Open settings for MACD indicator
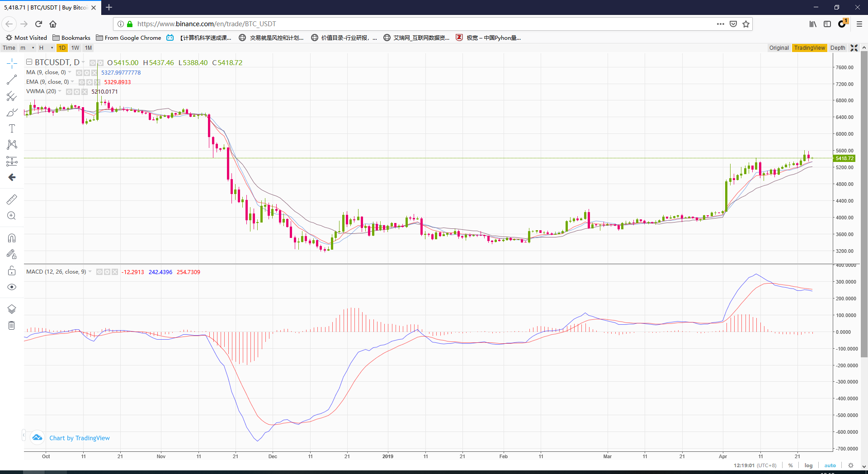The height and width of the screenshot is (474, 868). (107, 272)
